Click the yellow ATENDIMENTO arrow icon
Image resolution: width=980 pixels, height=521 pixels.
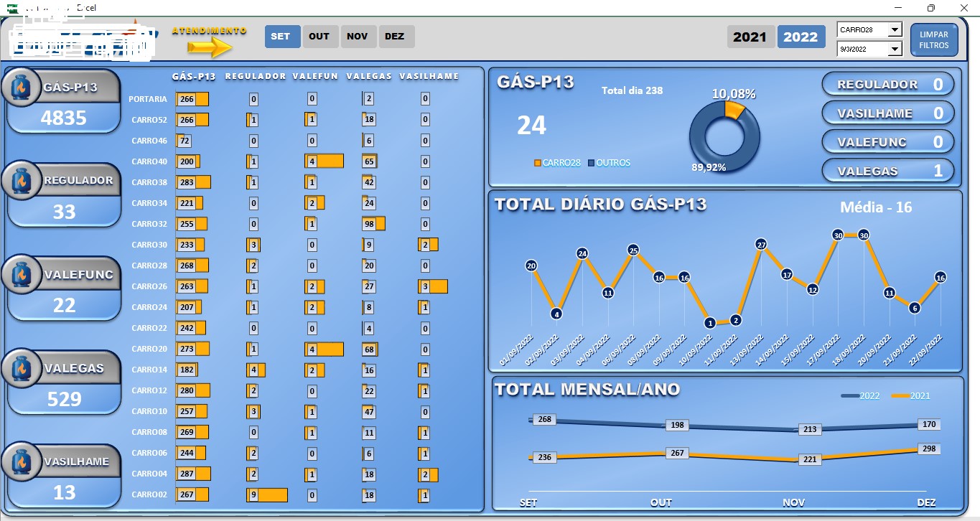pos(210,47)
